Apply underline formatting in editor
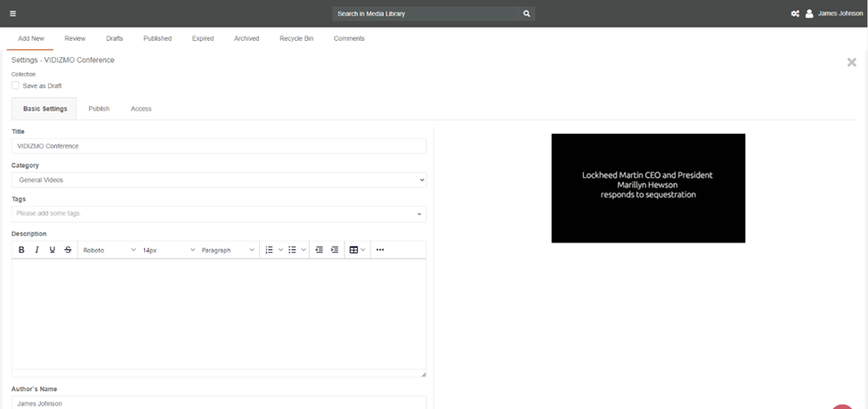The image size is (868, 409). [53, 250]
